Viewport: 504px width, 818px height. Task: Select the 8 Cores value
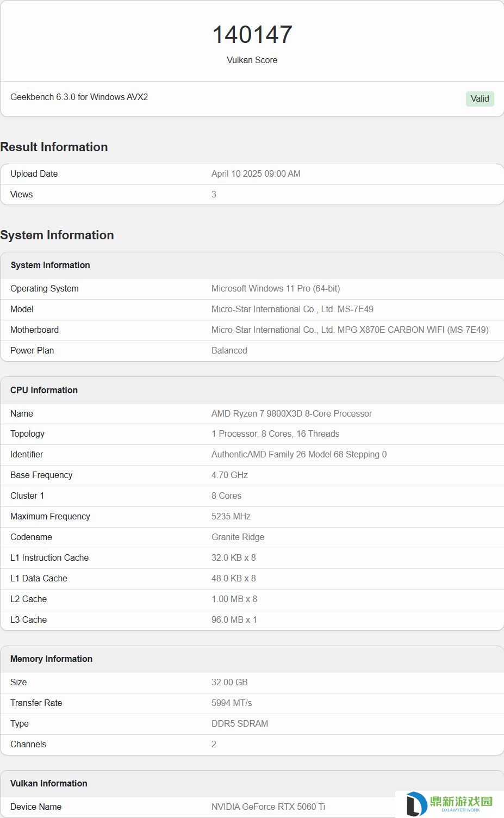[x=226, y=495]
